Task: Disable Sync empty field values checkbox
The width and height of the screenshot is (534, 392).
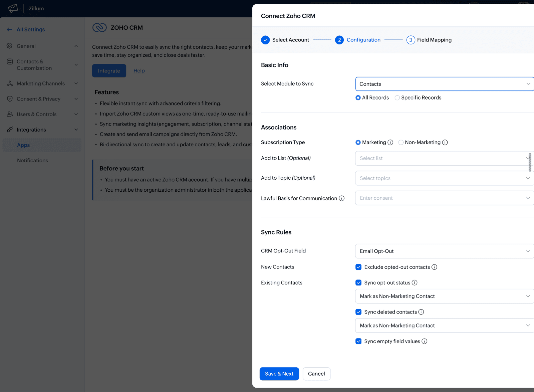Action: click(x=358, y=341)
